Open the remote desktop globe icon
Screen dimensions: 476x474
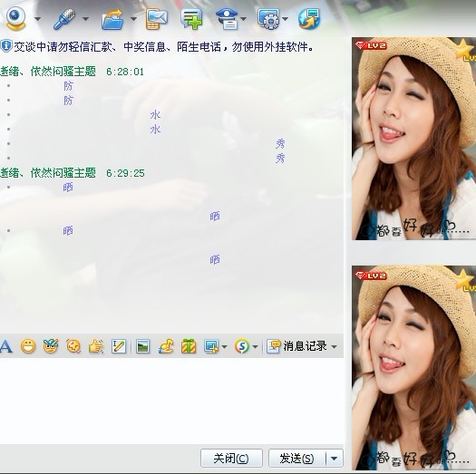309,19
